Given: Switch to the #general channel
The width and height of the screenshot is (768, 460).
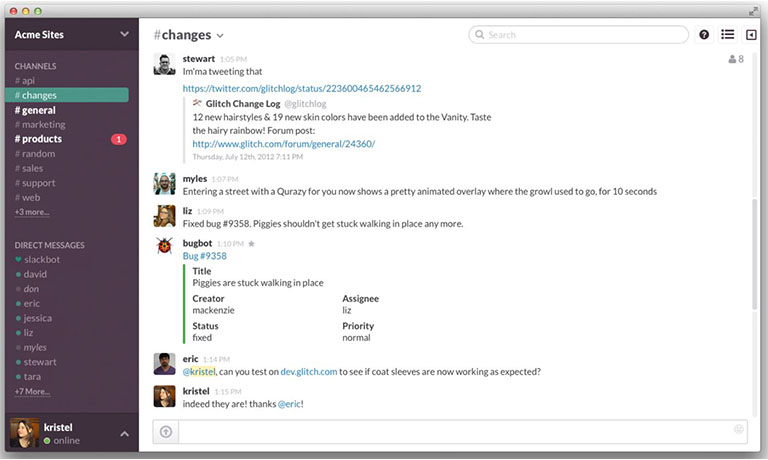Looking at the screenshot, I should [35, 110].
